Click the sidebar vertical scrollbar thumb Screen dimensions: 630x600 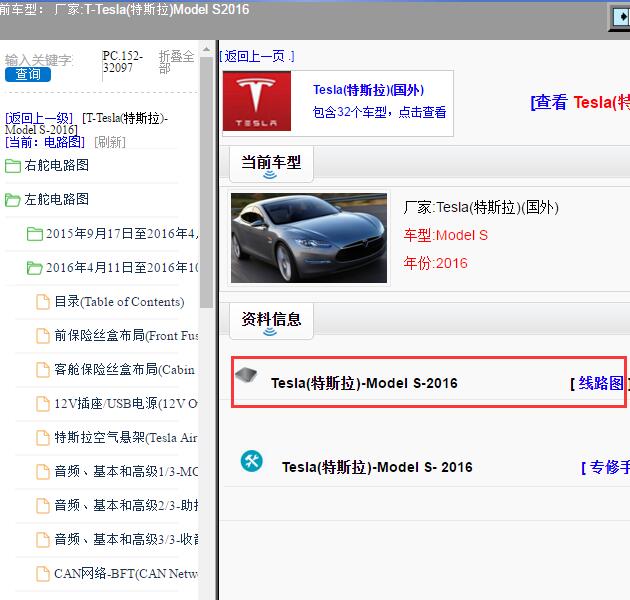pos(207,182)
